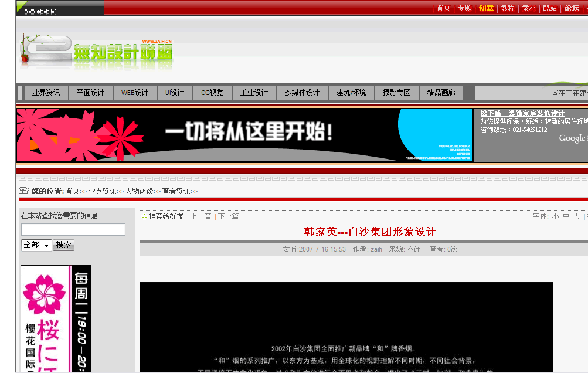This screenshot has width=588, height=373.
Task: Click 人物访谈 in the breadcrumb
Action: click(x=139, y=191)
